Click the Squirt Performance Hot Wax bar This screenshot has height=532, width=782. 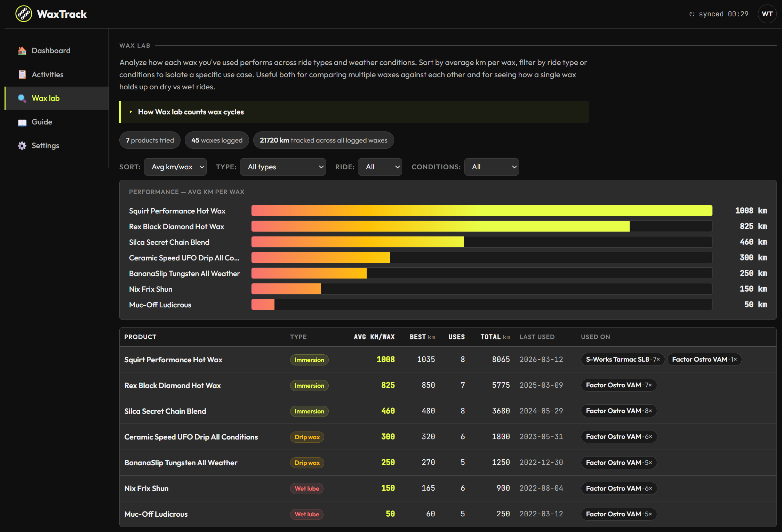click(482, 211)
